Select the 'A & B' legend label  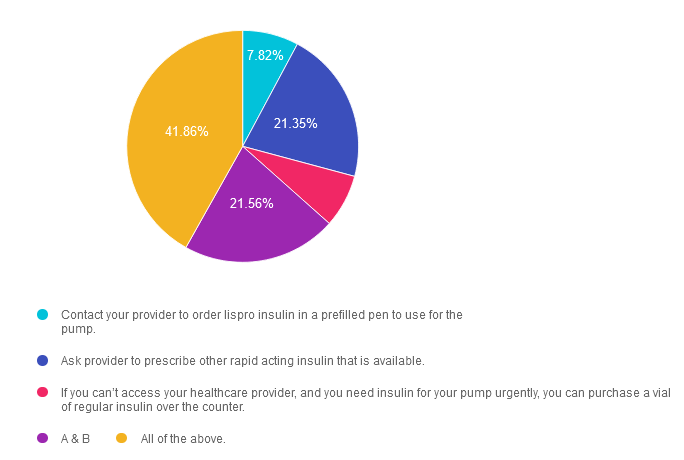click(x=76, y=439)
